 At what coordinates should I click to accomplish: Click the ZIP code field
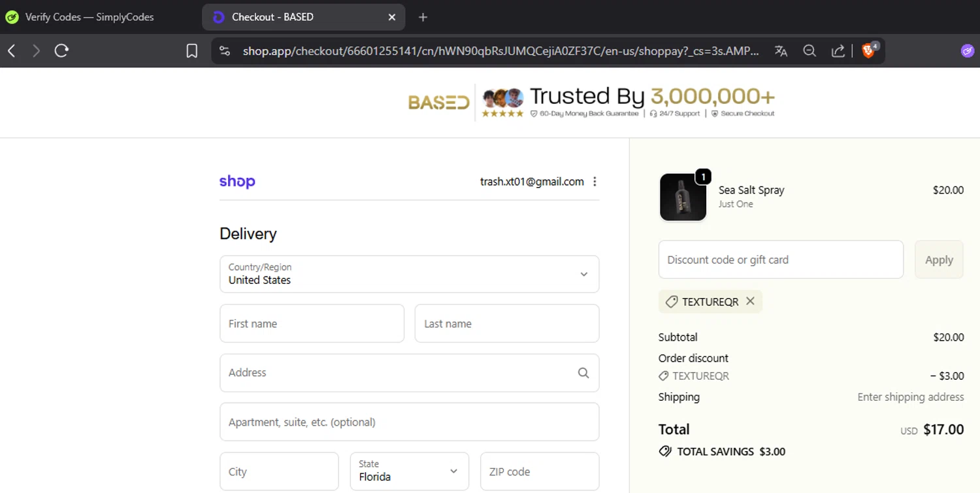click(540, 471)
